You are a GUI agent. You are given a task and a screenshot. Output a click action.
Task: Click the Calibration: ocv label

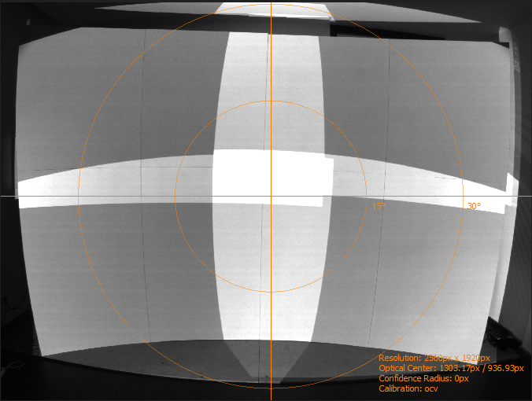click(408, 388)
